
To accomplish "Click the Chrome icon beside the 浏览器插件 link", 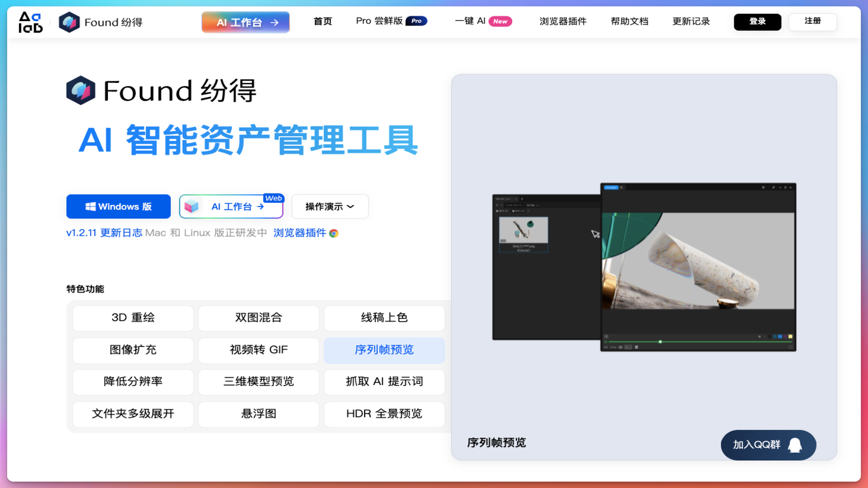I will [334, 233].
